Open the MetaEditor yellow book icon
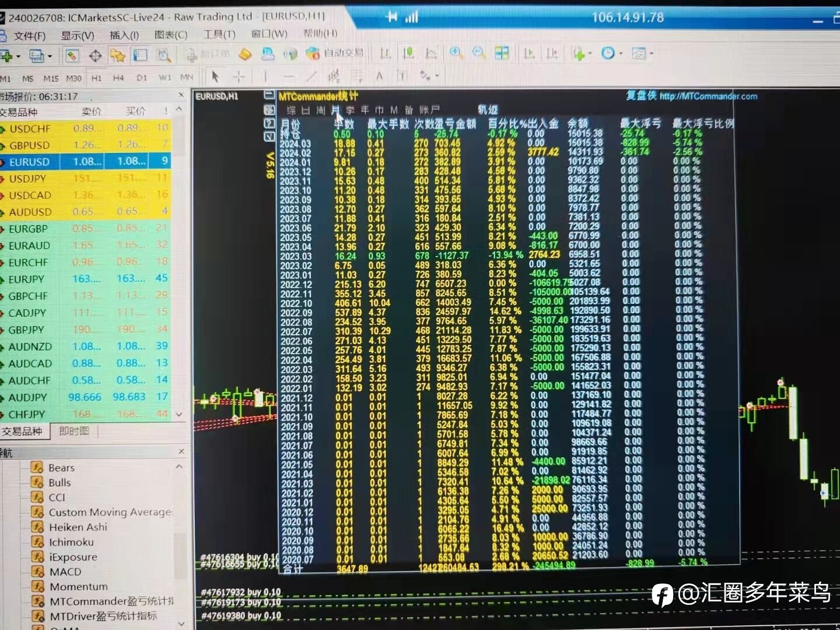The image size is (840, 630). pyautogui.click(x=246, y=54)
